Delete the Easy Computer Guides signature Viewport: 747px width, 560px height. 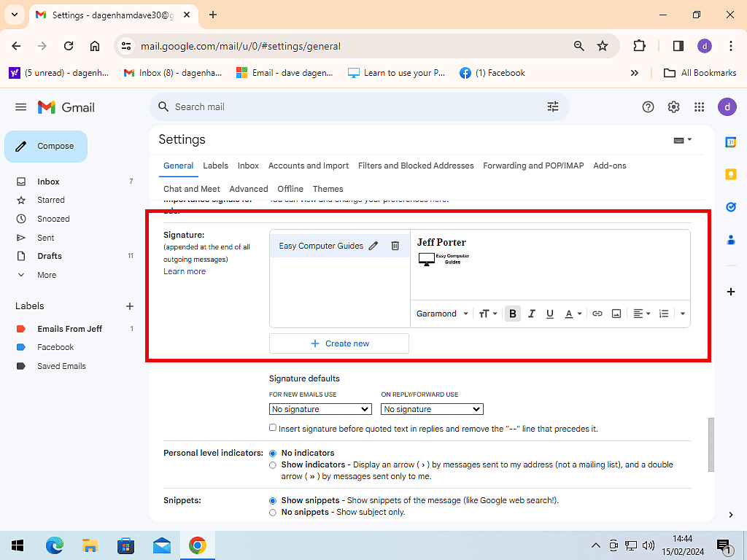tap(395, 246)
